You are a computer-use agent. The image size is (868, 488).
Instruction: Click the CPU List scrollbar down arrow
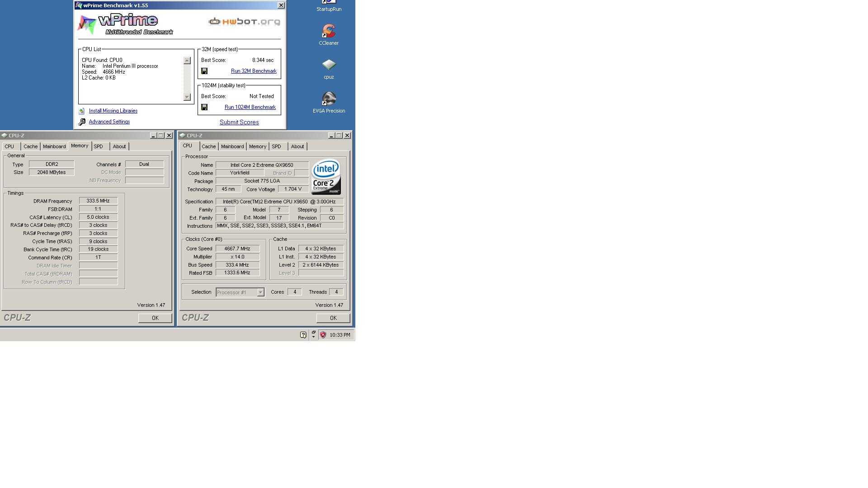(x=187, y=97)
